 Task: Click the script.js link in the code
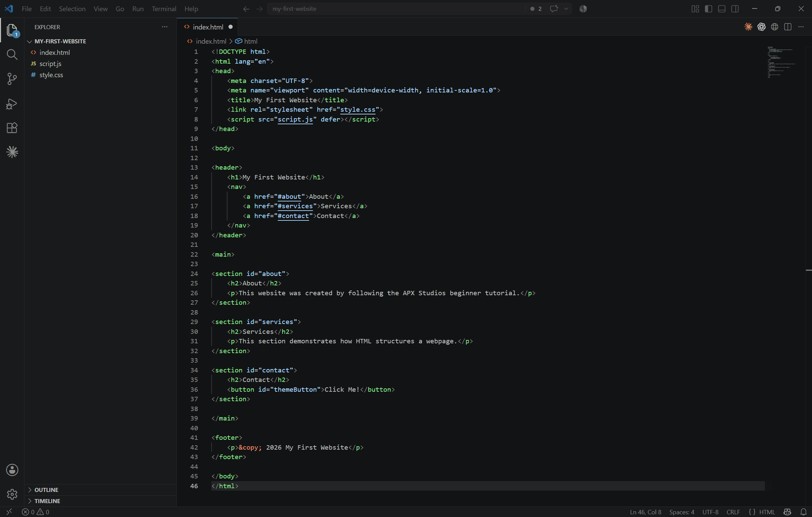pyautogui.click(x=295, y=120)
